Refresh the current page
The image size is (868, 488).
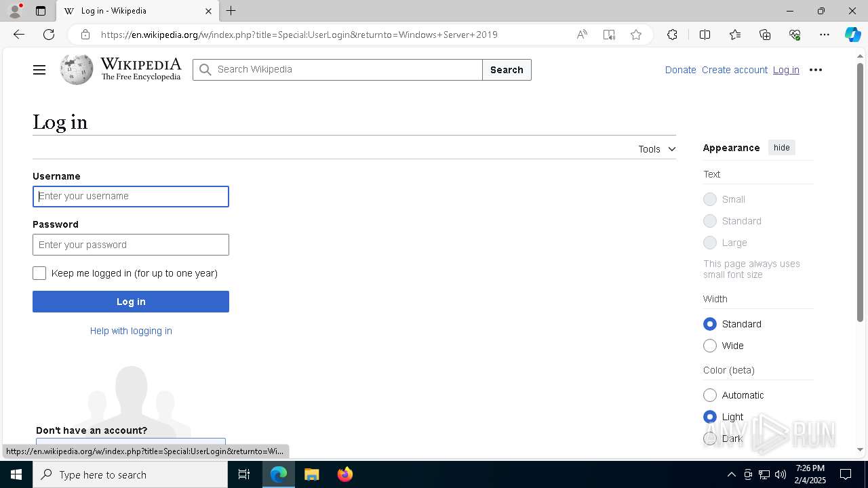(49, 35)
